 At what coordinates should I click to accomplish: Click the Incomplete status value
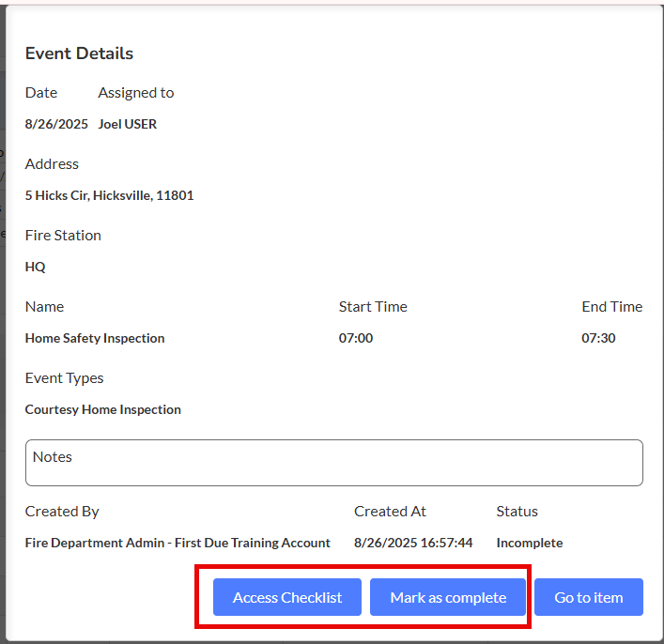pyautogui.click(x=530, y=543)
